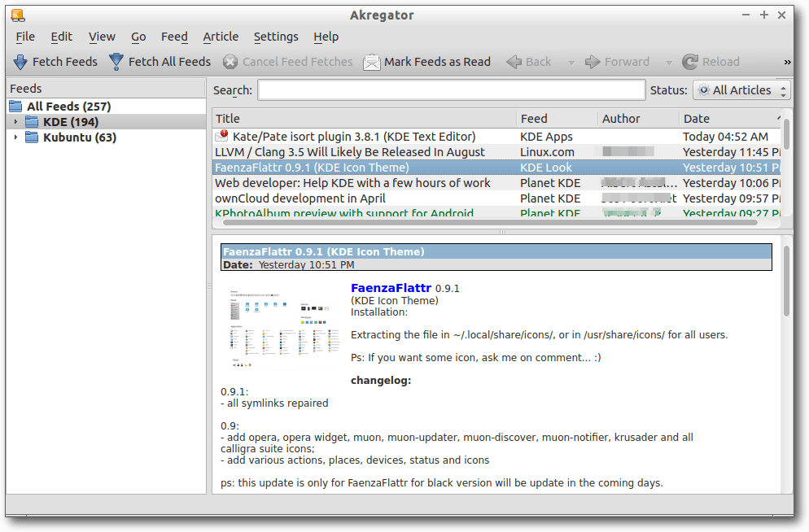Screen dimensions: 809x532
Task: Click the changelog heading in the article
Action: (381, 381)
